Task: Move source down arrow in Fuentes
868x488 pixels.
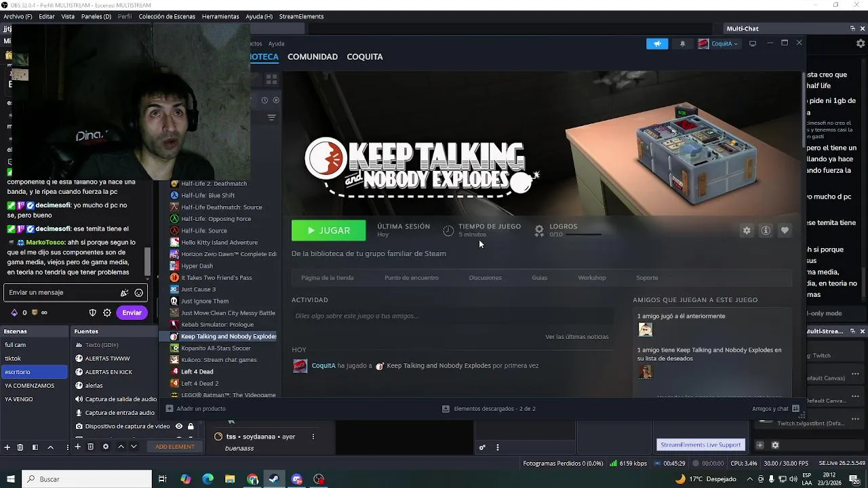Action: [134, 447]
